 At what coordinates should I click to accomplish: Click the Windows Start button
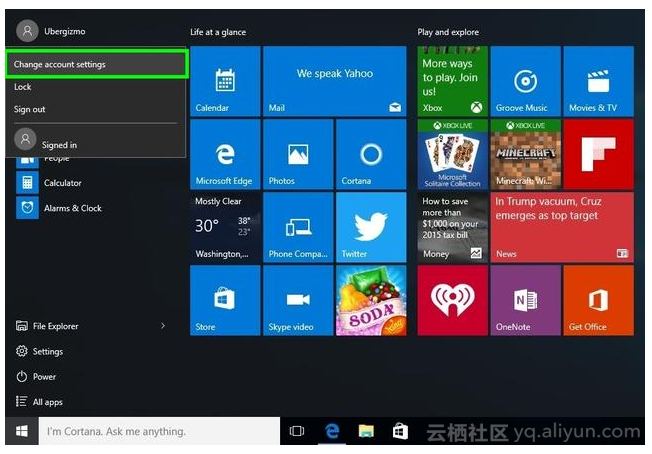[22, 431]
